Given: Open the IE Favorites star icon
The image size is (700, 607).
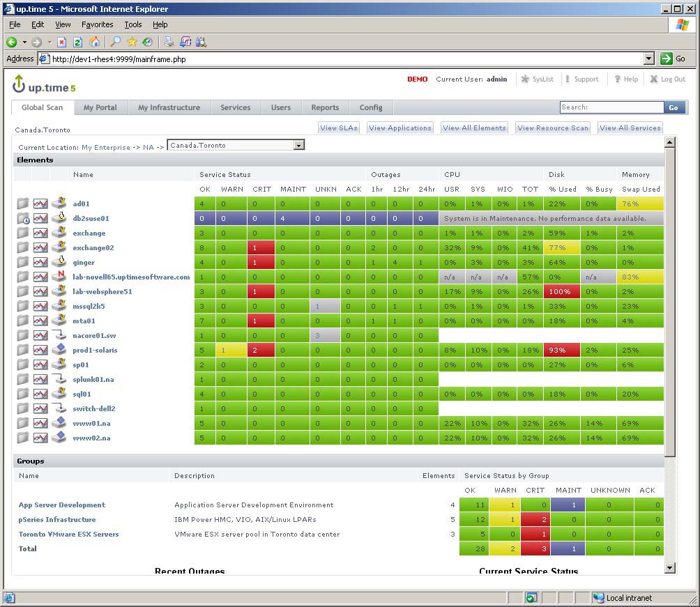Looking at the screenshot, I should coord(132,42).
